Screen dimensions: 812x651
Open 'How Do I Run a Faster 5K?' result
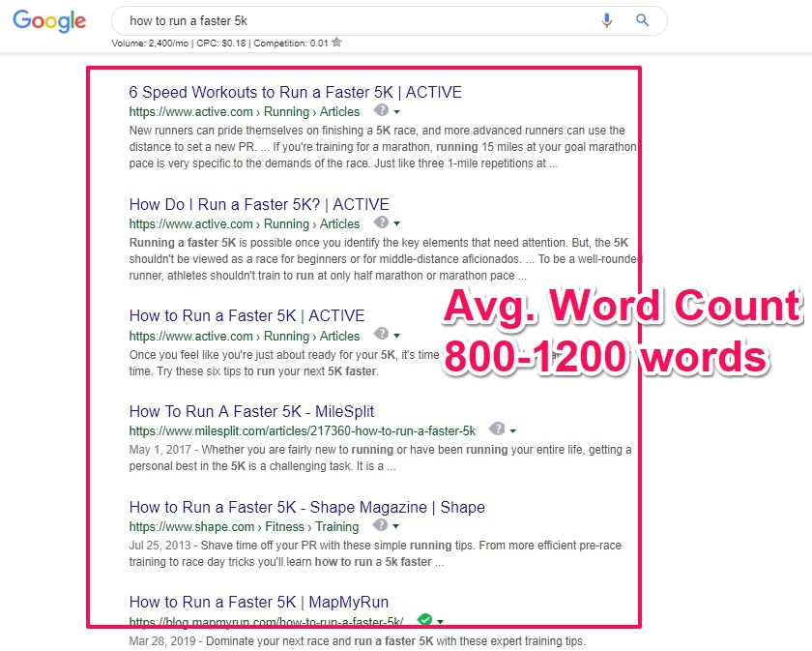tap(259, 204)
